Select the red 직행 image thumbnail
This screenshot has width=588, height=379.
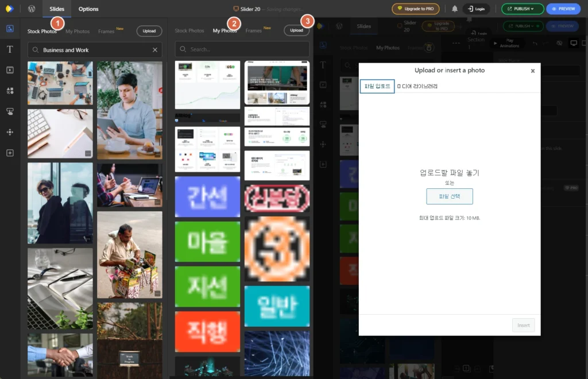[x=207, y=331]
